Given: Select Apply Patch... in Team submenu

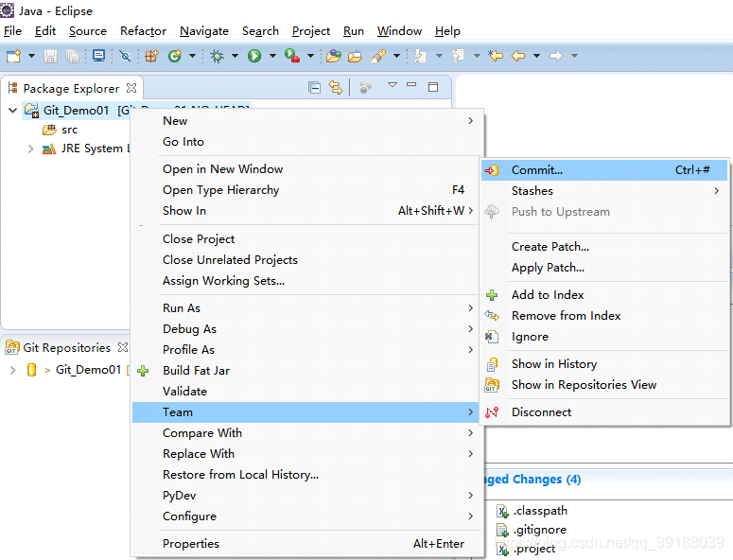Looking at the screenshot, I should (x=604, y=268).
